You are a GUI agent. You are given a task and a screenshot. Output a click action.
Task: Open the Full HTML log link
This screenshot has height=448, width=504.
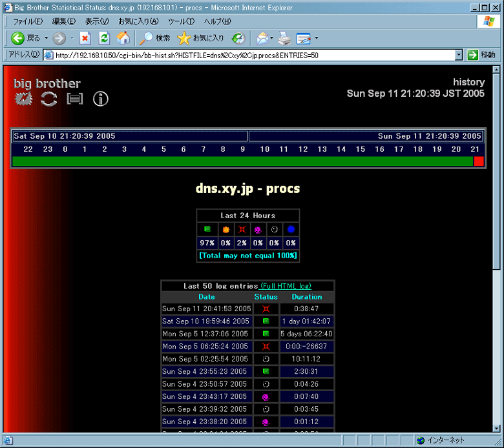pos(285,286)
